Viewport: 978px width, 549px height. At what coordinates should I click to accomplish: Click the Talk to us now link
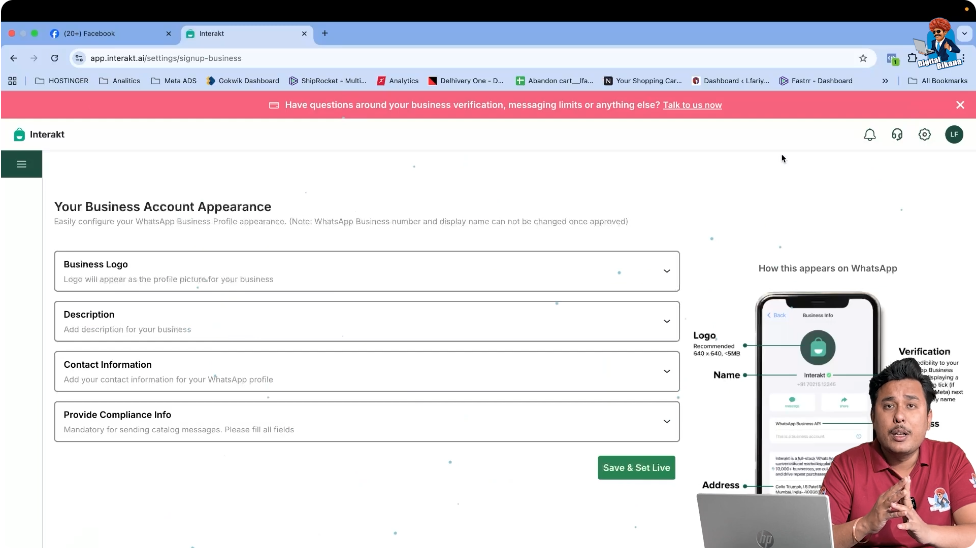coord(692,105)
